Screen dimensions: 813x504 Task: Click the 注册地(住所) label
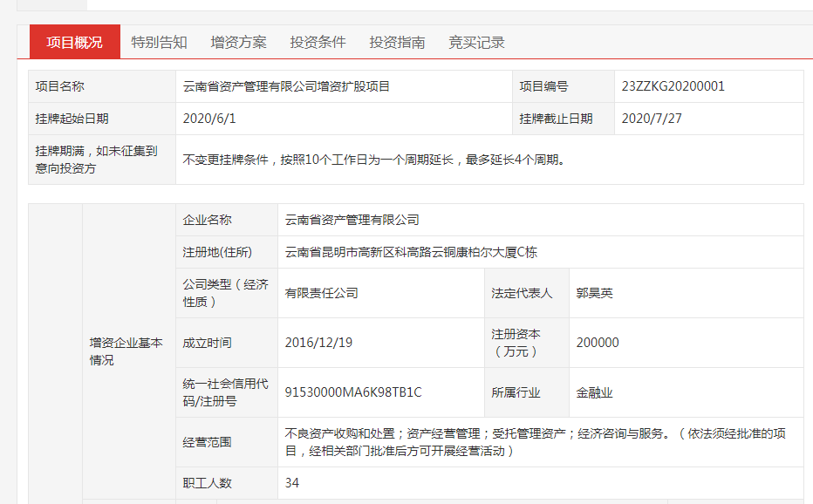coord(217,253)
